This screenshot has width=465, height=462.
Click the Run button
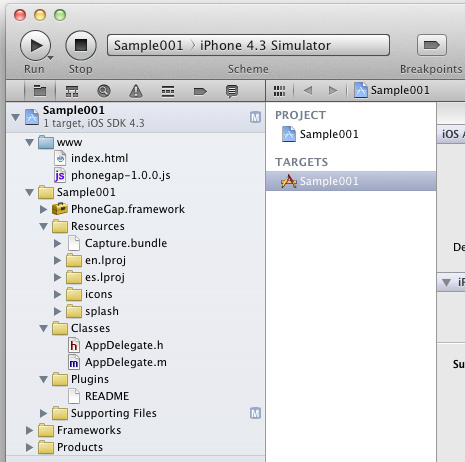tap(35, 45)
